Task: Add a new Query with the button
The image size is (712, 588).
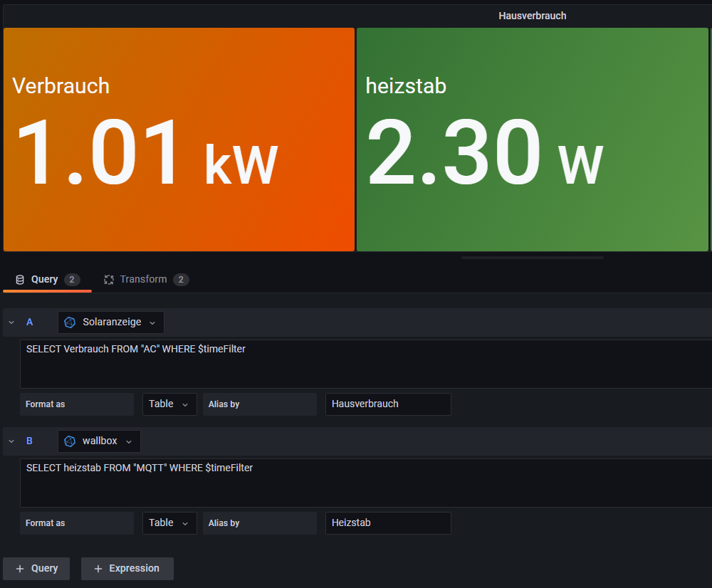Action: click(36, 569)
